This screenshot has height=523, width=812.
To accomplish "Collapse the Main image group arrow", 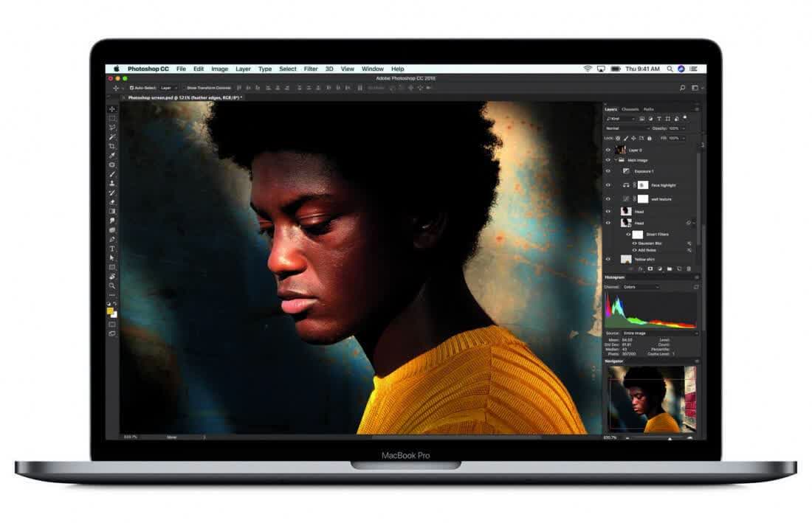I will (615, 160).
